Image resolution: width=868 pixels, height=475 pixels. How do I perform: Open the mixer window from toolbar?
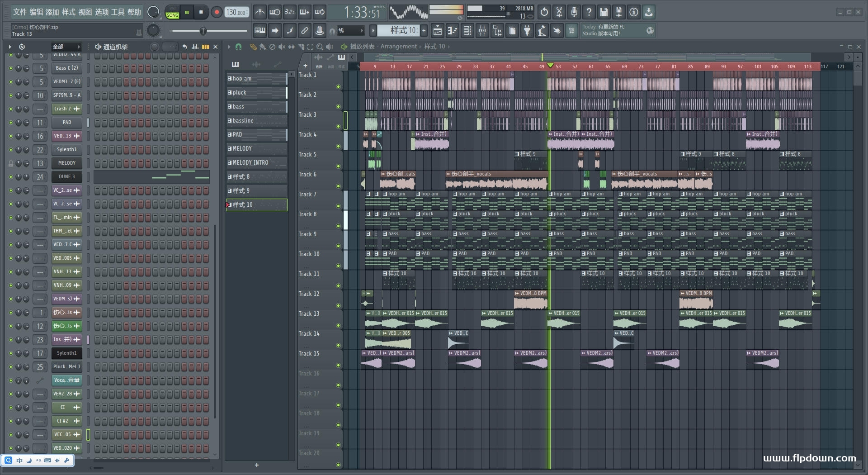tap(482, 31)
